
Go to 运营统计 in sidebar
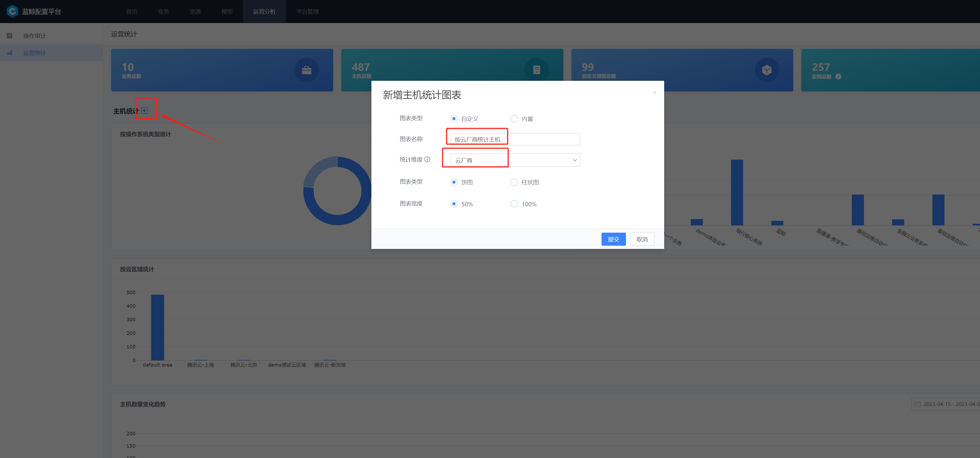[x=51, y=53]
